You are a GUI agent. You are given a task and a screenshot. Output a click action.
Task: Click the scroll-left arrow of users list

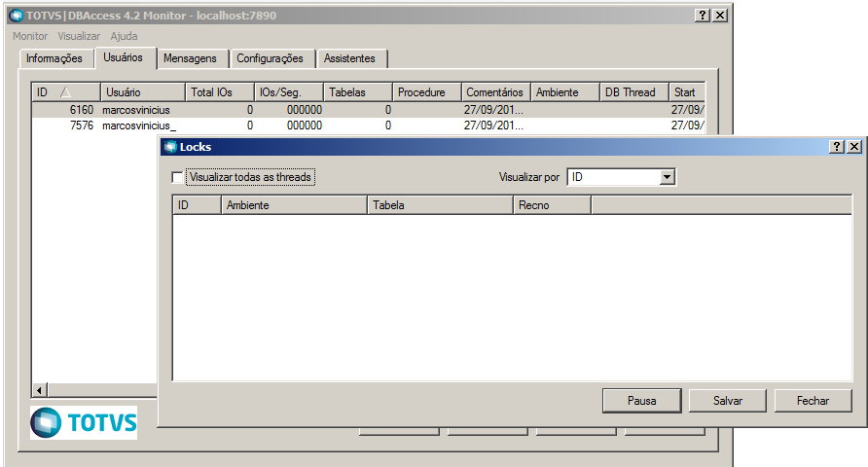click(x=39, y=390)
